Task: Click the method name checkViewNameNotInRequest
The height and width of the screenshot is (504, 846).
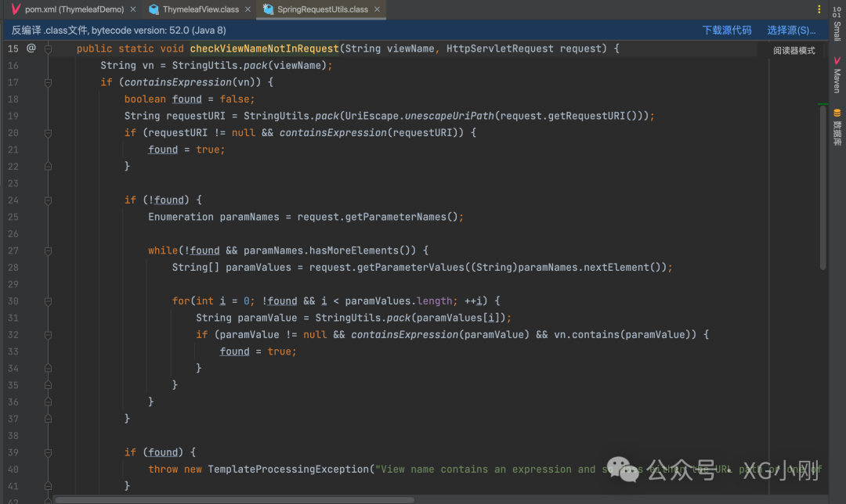Action: 265,49
